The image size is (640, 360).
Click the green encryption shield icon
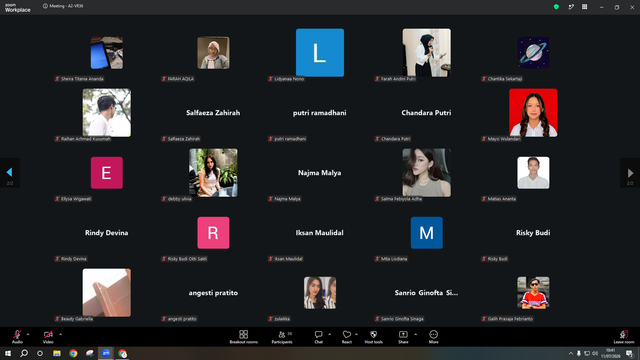556,7
